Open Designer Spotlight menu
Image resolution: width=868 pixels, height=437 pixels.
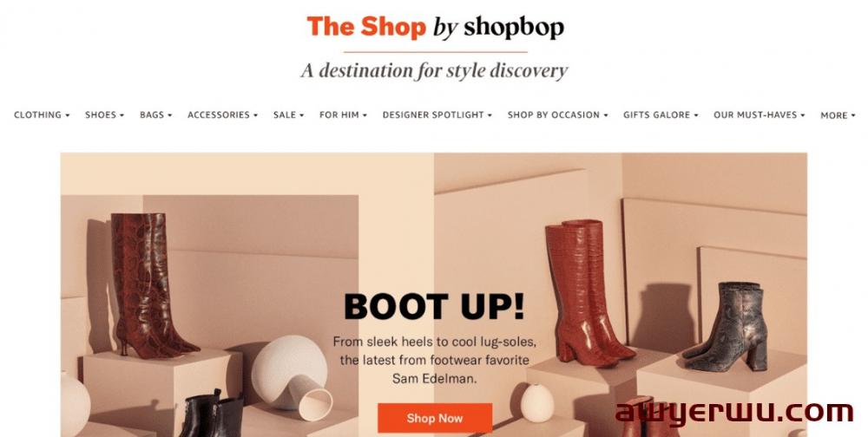click(437, 115)
